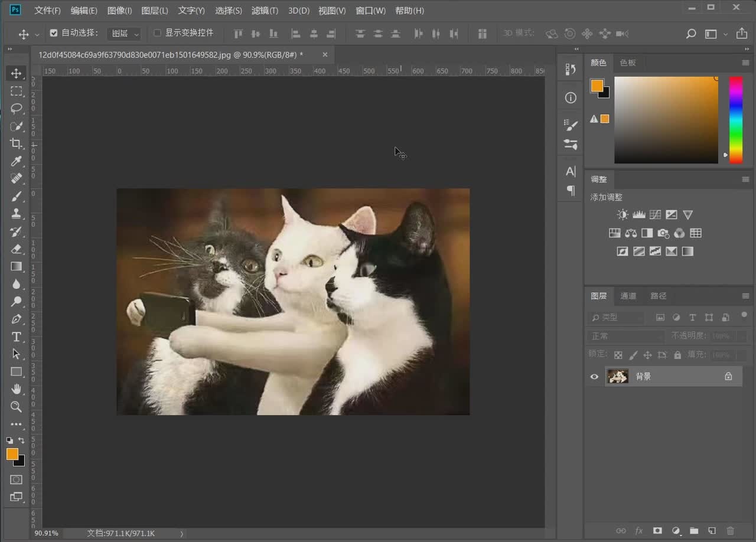Select the Horizontal Type tool
The height and width of the screenshot is (542, 756).
point(17,337)
